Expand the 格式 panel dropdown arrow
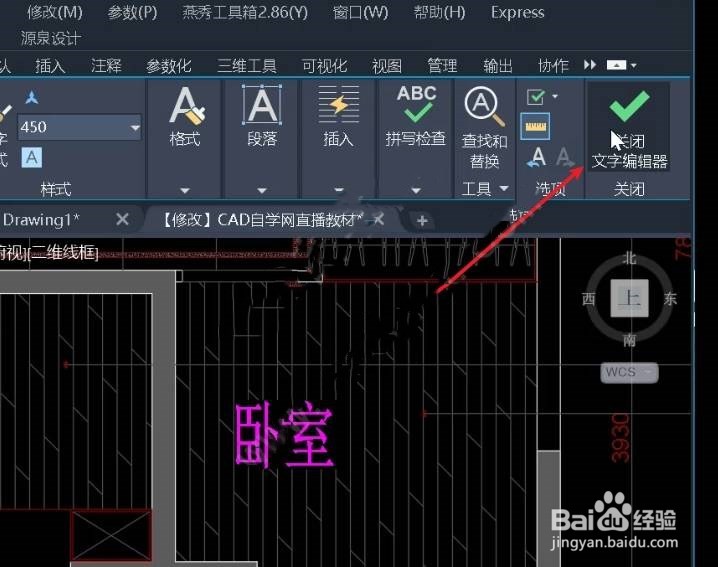 pos(185,190)
